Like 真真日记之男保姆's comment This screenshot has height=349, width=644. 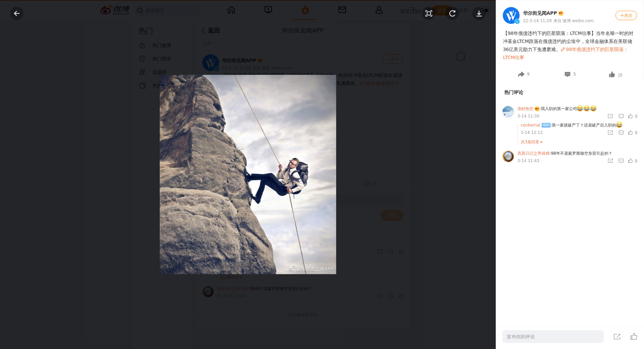tap(631, 161)
